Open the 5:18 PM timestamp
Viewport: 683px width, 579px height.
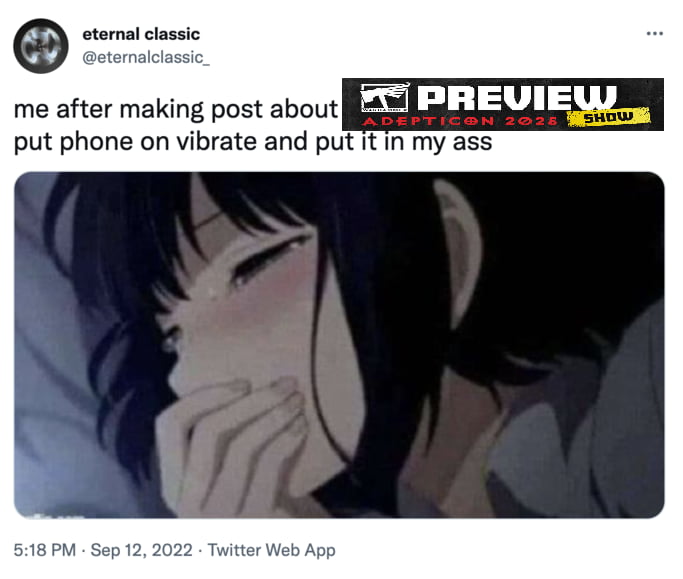(45, 550)
